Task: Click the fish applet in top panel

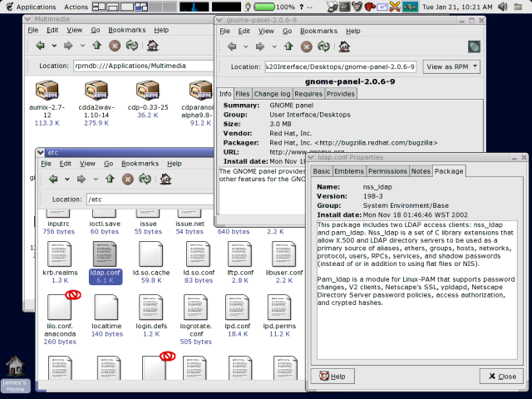Action: tap(410, 7)
